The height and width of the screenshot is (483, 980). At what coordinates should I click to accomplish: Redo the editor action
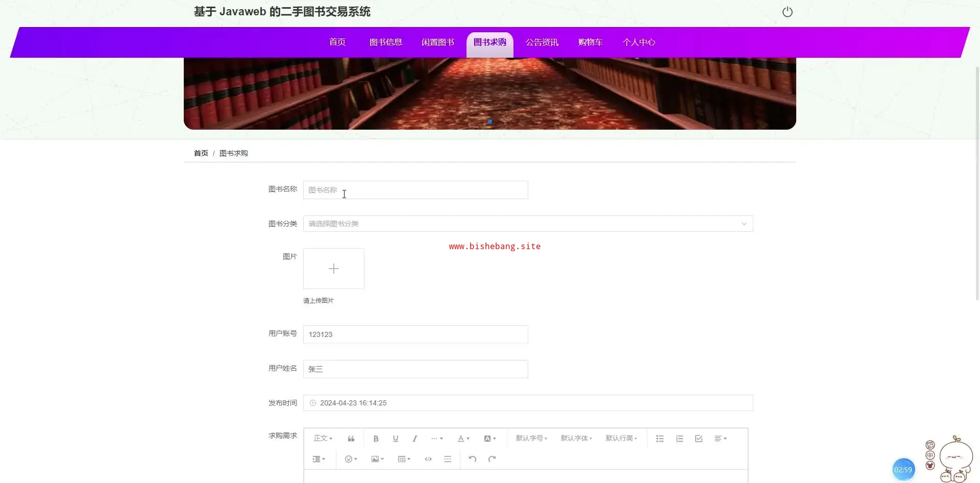pyautogui.click(x=492, y=459)
